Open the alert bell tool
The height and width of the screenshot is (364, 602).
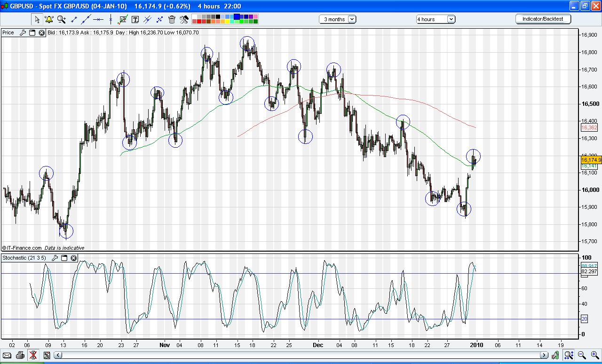coord(49,19)
